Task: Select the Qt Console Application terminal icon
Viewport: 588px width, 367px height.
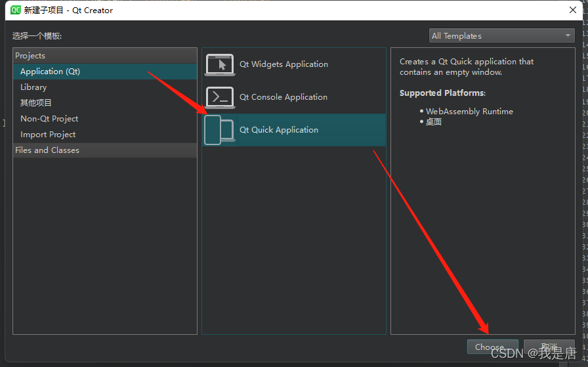Action: click(220, 97)
